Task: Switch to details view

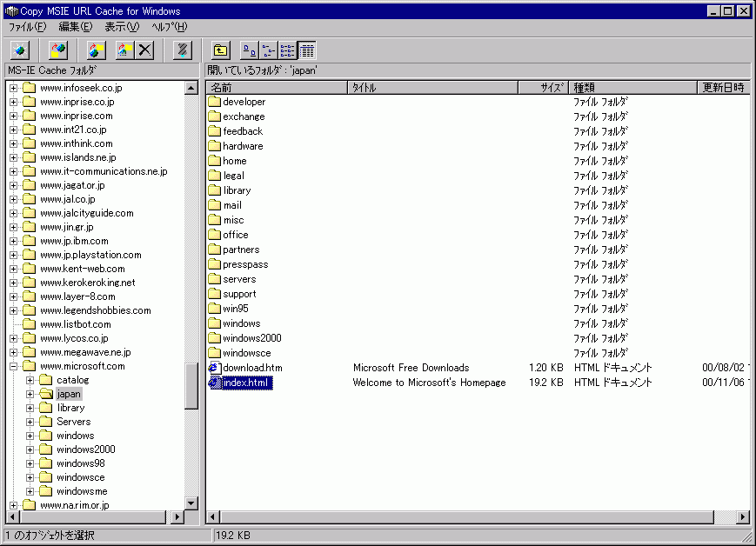Action: click(306, 50)
